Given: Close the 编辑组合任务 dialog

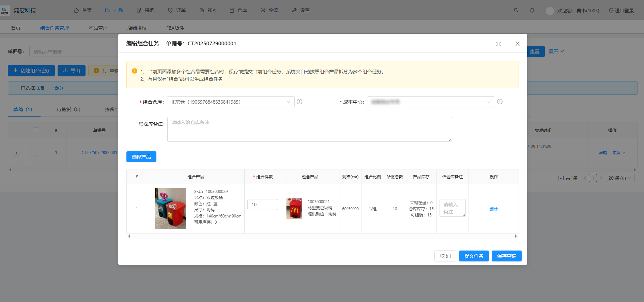Looking at the screenshot, I should coord(517,44).
